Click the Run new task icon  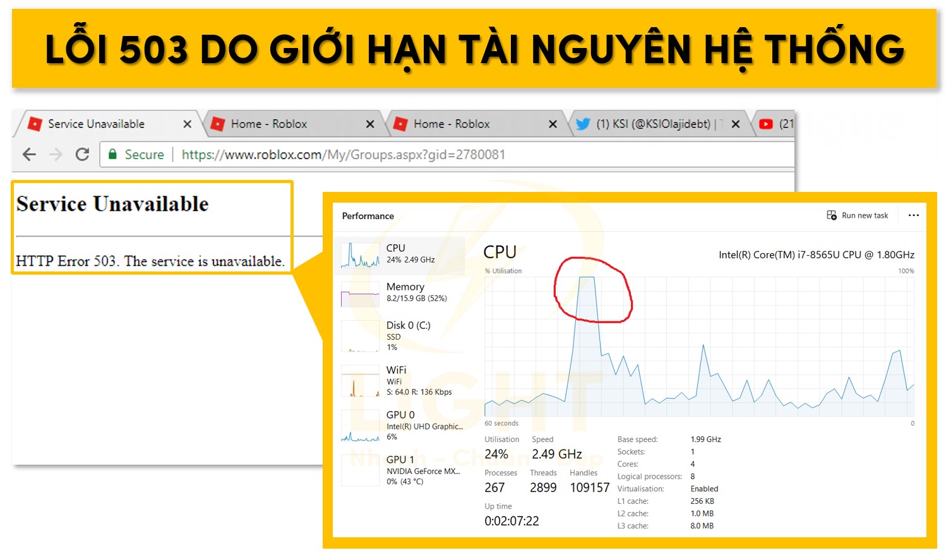click(831, 215)
